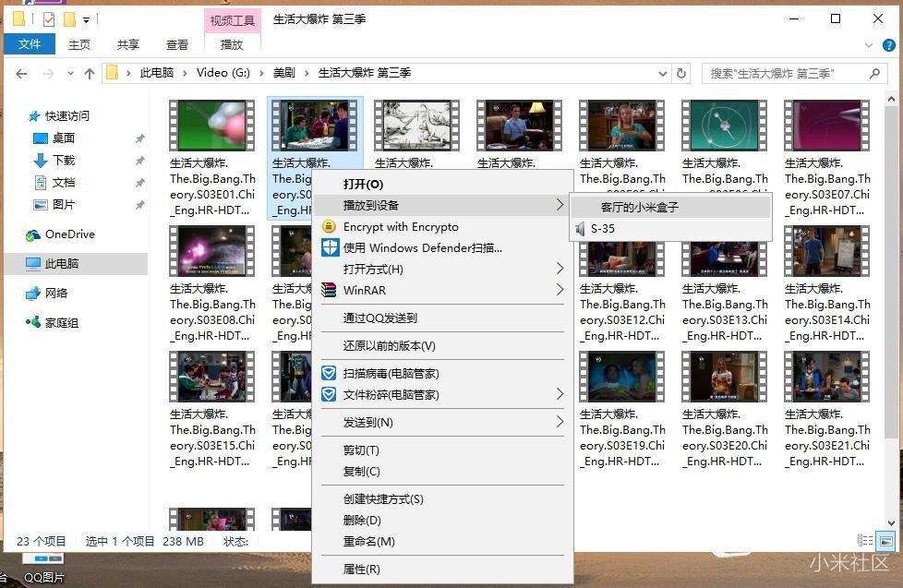Viewport: 903px width, 588px height.
Task: Click the shield icon beside 扫描病毒(电脑管家)
Action: pyautogui.click(x=329, y=373)
